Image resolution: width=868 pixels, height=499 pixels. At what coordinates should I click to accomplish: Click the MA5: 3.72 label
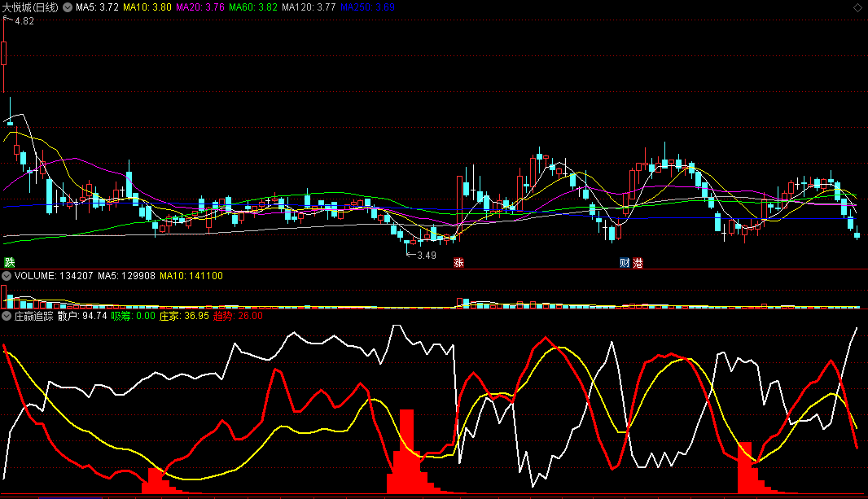pyautogui.click(x=97, y=7)
